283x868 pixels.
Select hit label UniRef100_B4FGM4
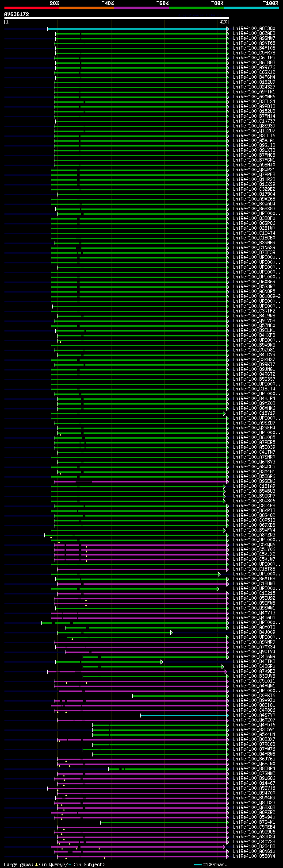[254, 77]
